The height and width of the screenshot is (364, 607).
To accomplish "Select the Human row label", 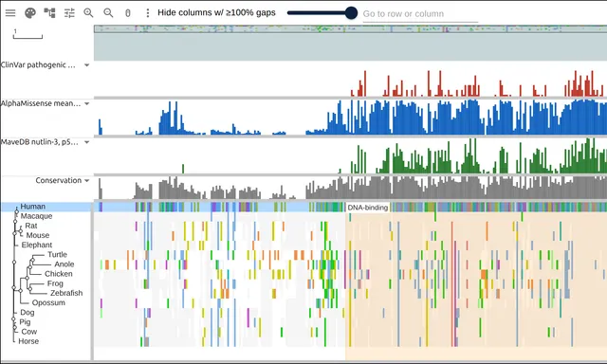I will (x=33, y=207).
